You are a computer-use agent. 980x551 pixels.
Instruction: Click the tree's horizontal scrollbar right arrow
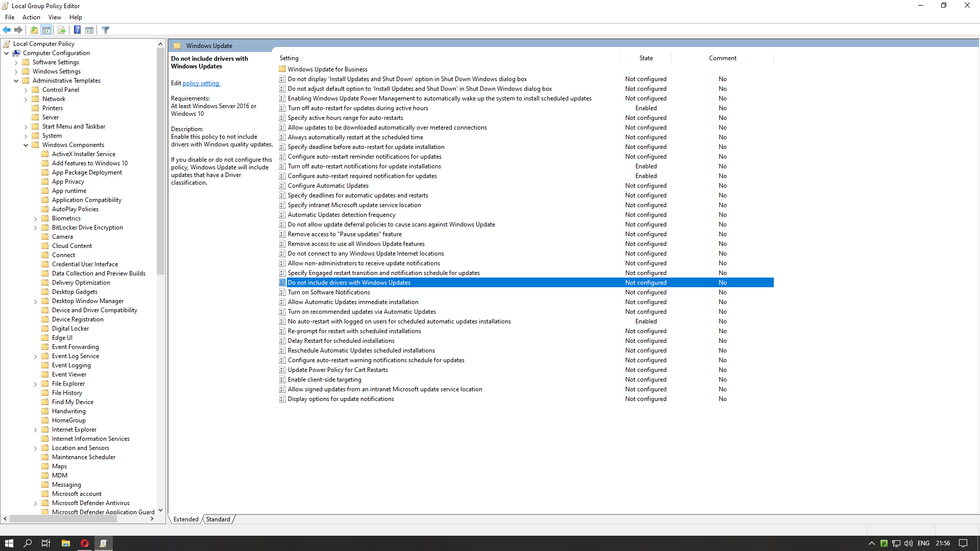tap(152, 519)
